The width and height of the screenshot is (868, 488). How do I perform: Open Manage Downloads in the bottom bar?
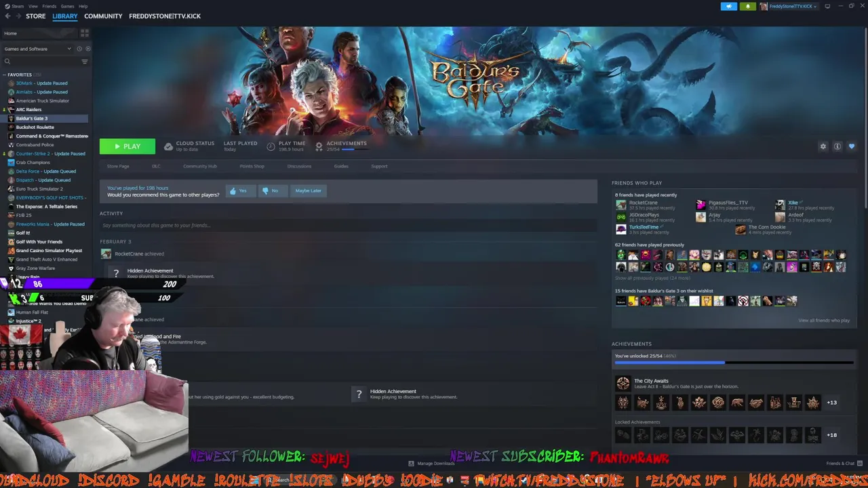click(x=431, y=464)
